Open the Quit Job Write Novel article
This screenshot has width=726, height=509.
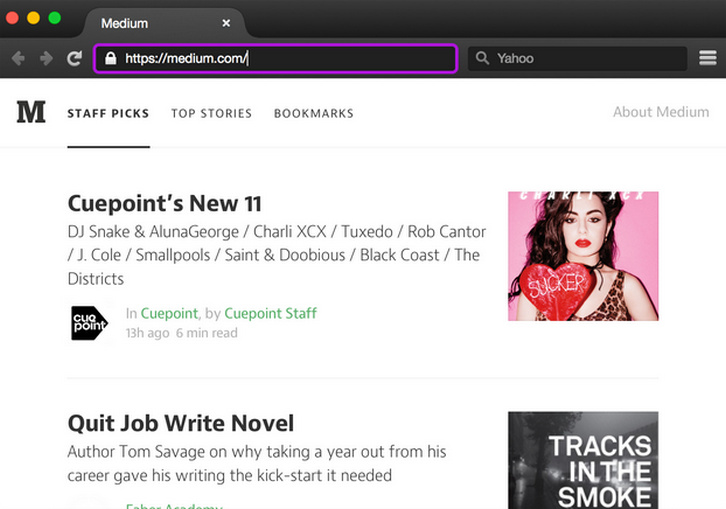(x=180, y=423)
